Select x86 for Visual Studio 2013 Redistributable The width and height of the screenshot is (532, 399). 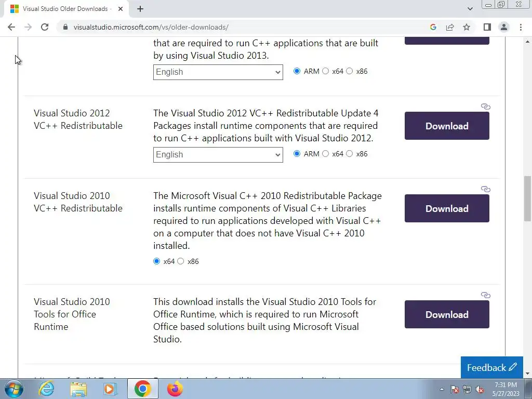pyautogui.click(x=350, y=71)
